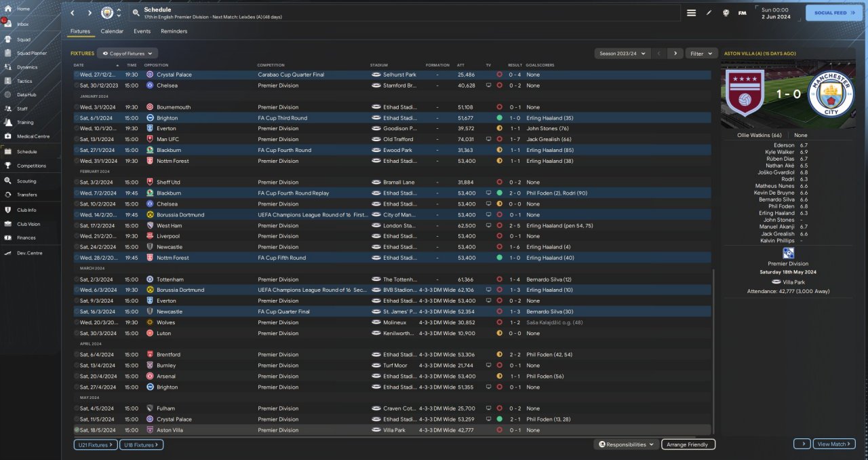This screenshot has height=460, width=868.
Task: Open the Home sidebar icon
Action: point(7,9)
